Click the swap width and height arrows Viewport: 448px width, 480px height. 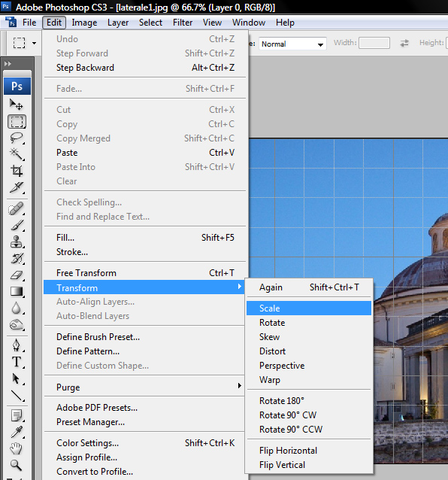[x=404, y=43]
